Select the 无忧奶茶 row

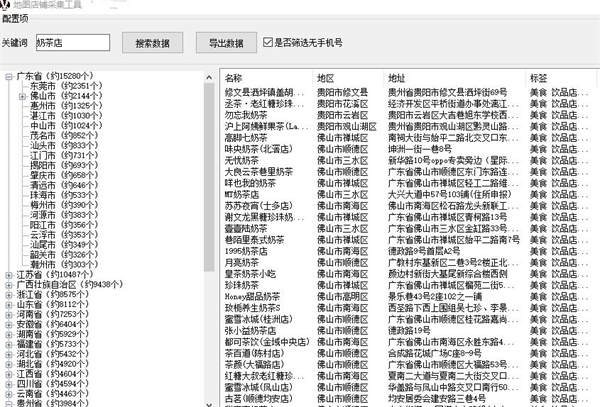(408, 160)
